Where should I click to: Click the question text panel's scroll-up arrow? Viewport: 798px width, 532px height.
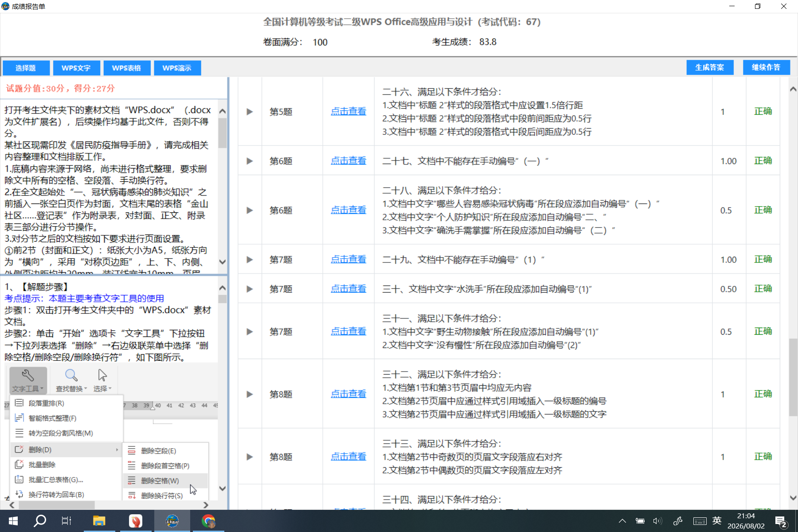tap(223, 111)
